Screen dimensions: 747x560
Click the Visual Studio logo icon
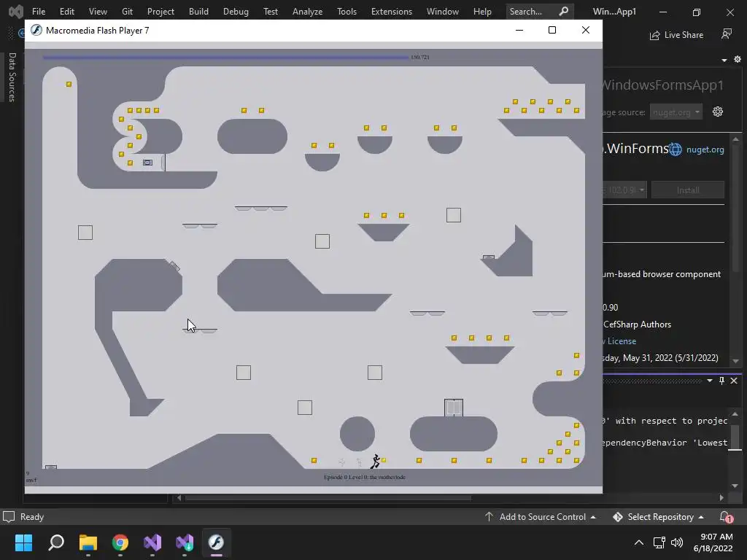tap(16, 12)
